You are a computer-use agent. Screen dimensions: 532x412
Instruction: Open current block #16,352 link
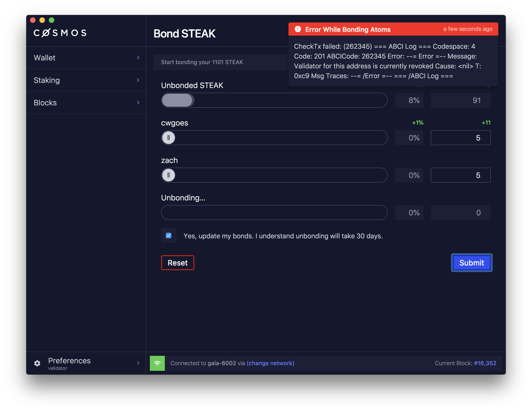point(485,363)
